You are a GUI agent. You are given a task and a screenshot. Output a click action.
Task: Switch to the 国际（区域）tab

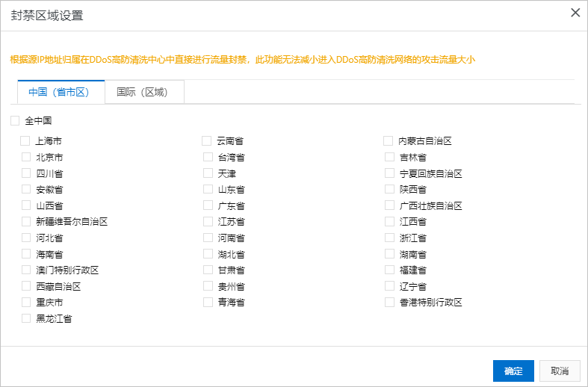click(144, 92)
